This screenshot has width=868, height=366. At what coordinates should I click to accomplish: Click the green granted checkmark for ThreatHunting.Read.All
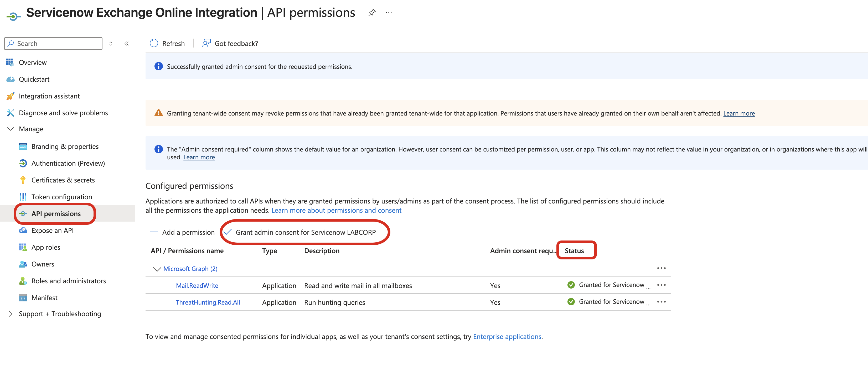(571, 302)
